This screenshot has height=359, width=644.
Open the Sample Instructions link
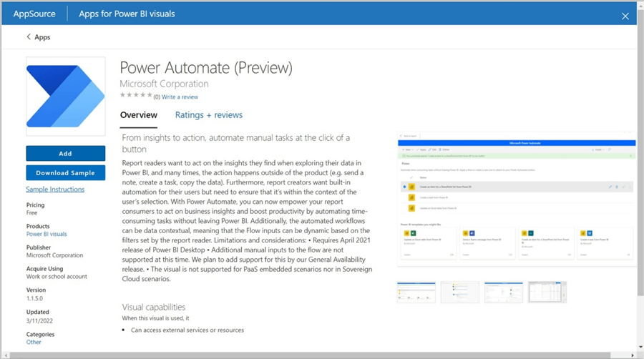(x=55, y=189)
